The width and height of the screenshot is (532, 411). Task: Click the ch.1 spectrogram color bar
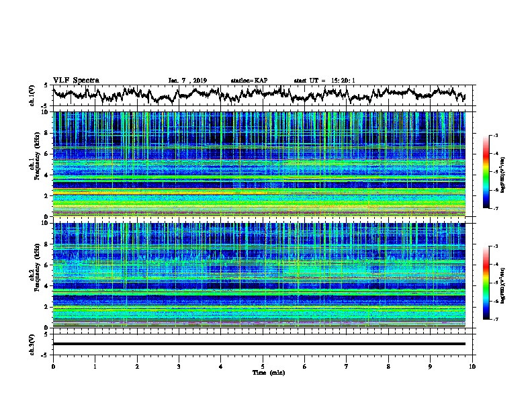click(x=486, y=172)
